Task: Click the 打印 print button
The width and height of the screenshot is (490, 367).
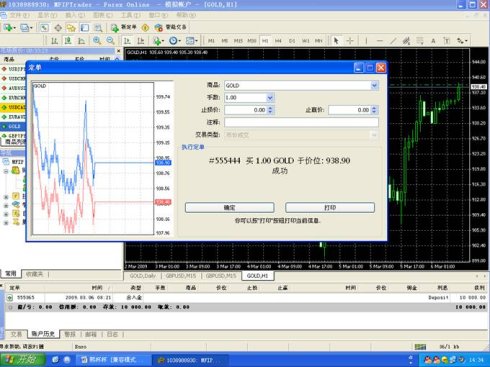Action: tap(330, 207)
